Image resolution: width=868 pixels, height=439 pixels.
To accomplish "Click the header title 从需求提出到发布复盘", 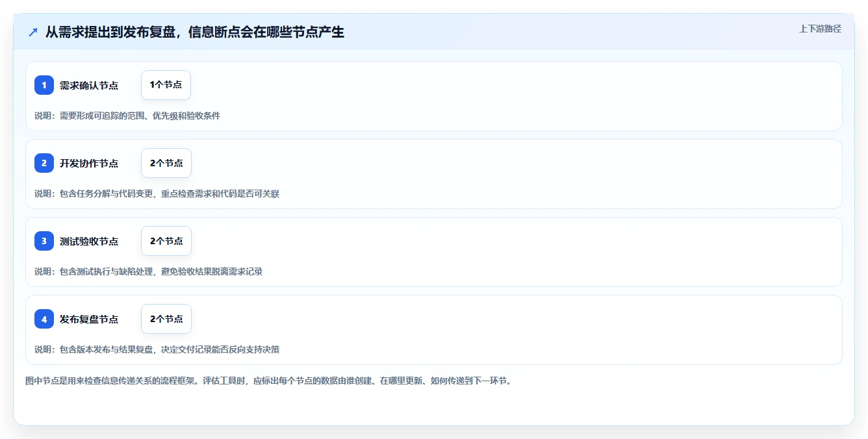I will pyautogui.click(x=195, y=32).
